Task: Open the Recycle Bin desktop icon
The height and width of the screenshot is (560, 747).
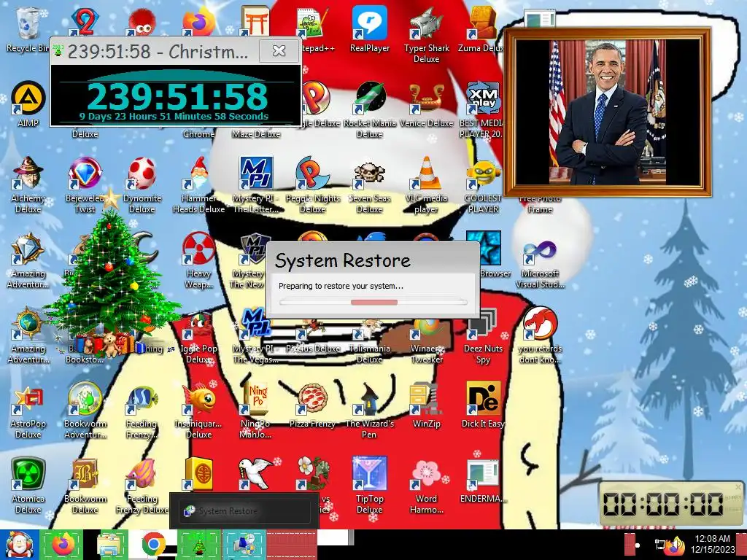Action: coord(28,29)
